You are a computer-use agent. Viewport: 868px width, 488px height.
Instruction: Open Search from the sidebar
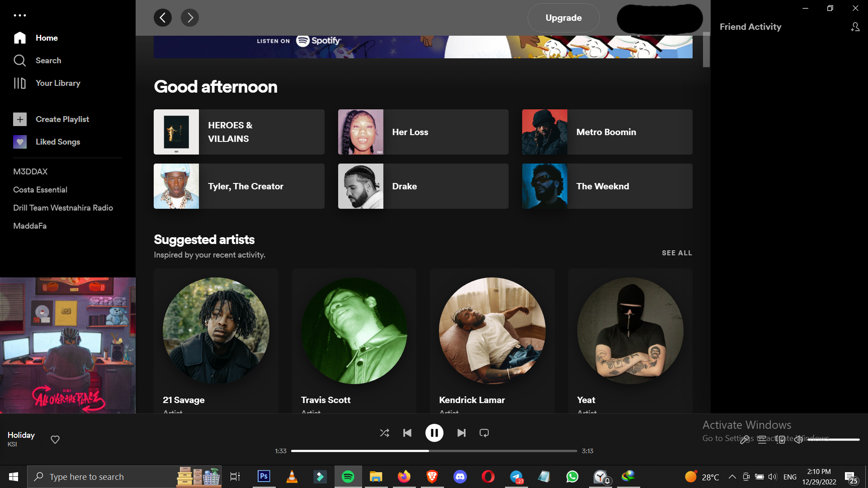point(37,61)
